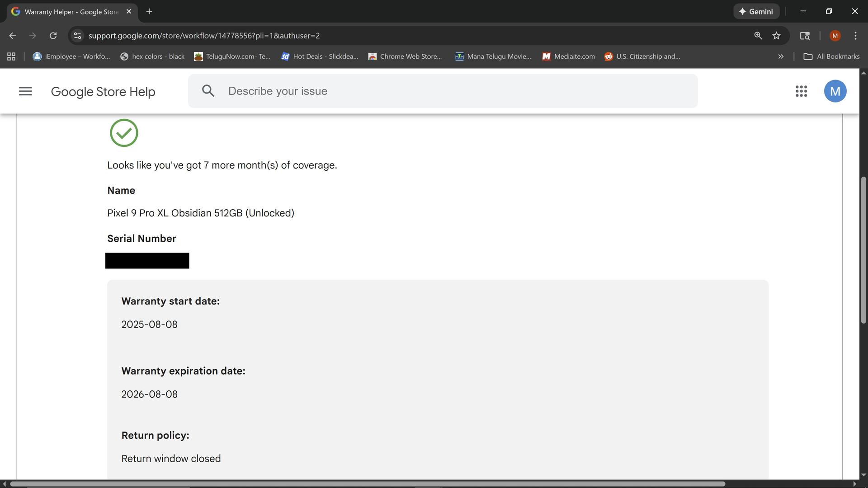The image size is (868, 488).
Task: Click the horizontal scrollbar at page bottom
Action: (366, 484)
